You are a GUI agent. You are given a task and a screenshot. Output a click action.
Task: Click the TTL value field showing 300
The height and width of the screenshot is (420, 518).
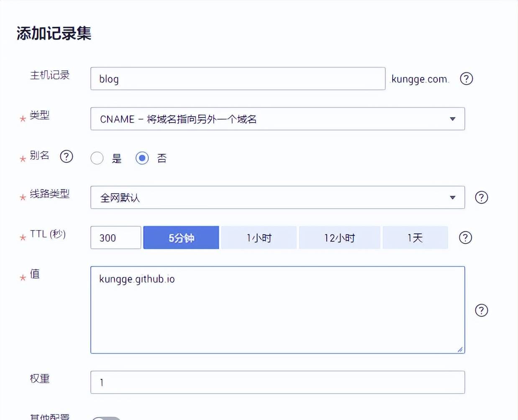tap(115, 238)
